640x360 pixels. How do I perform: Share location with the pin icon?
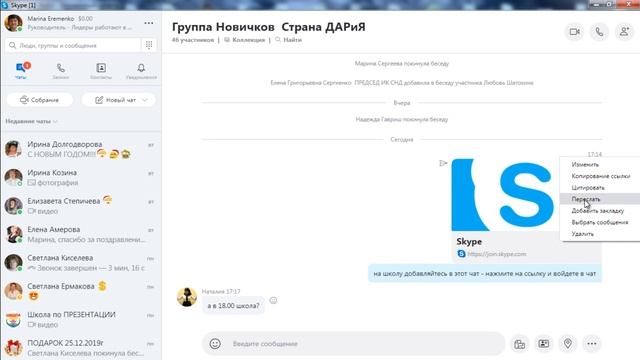point(568,344)
